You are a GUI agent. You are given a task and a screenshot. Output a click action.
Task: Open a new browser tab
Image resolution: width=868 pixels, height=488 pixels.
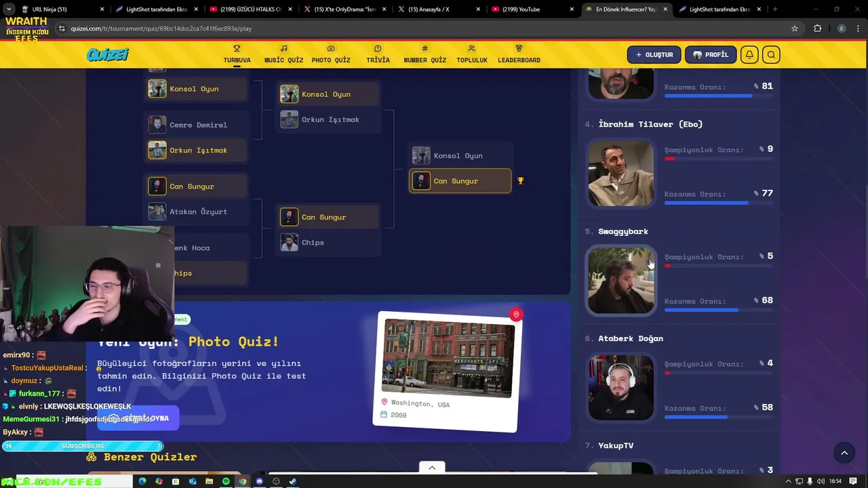pyautogui.click(x=775, y=9)
